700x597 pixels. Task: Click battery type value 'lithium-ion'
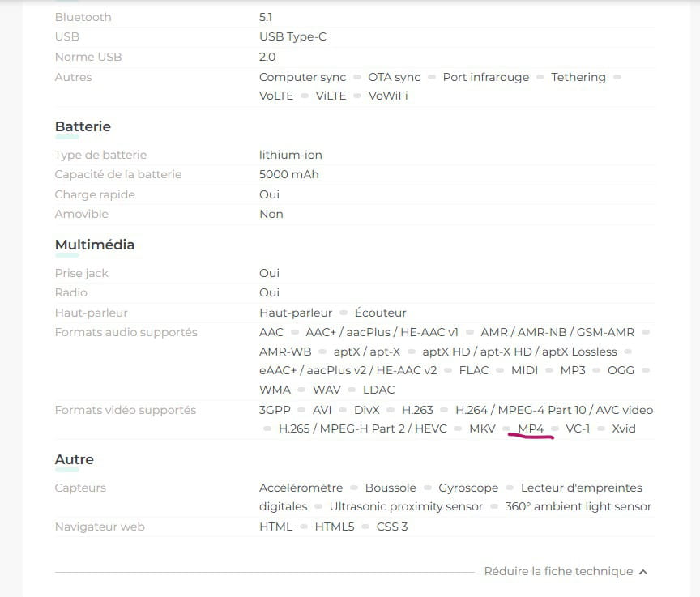click(291, 155)
